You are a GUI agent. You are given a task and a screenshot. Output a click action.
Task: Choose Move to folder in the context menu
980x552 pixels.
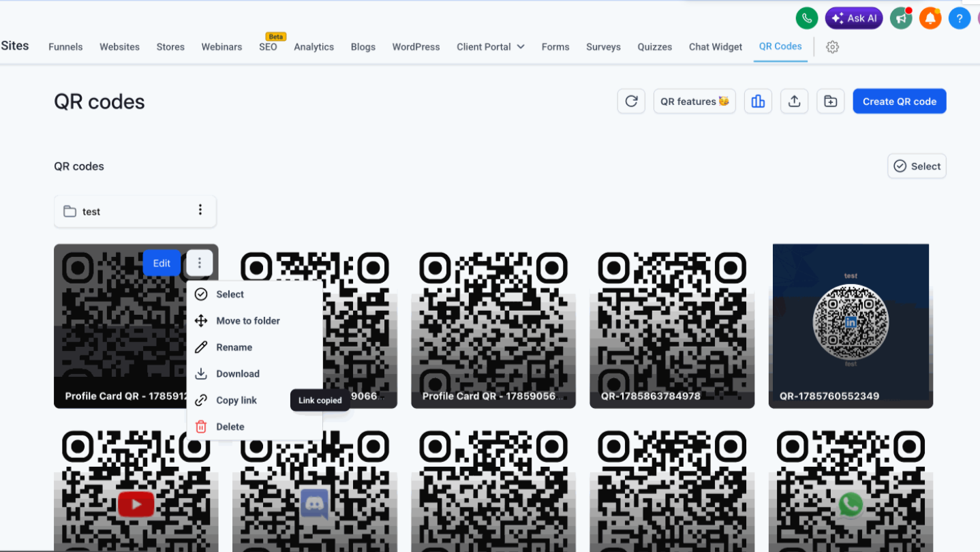point(255,321)
